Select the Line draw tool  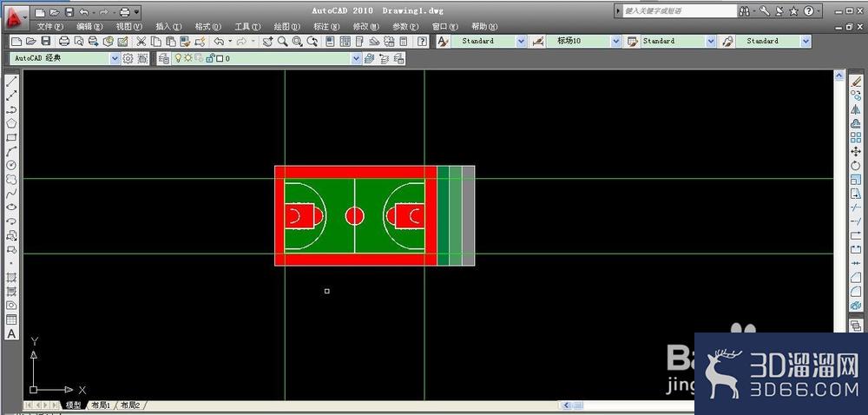click(x=11, y=82)
